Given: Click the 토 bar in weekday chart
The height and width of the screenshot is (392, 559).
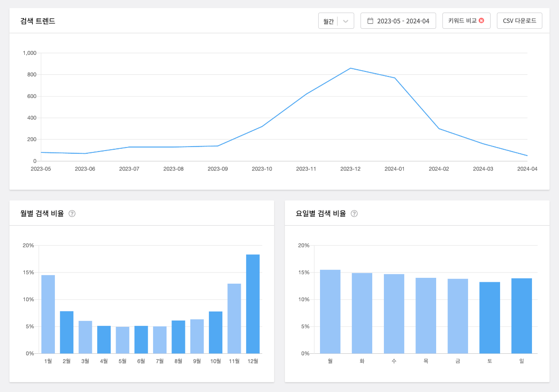Looking at the screenshot, I should point(490,318).
